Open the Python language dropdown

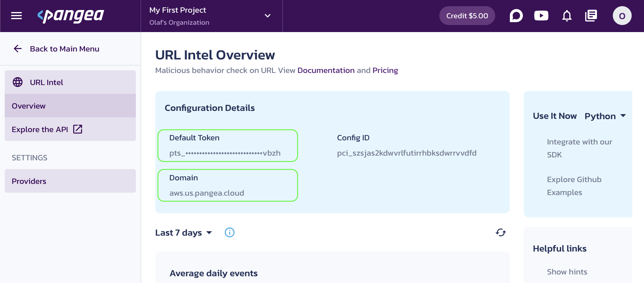605,116
